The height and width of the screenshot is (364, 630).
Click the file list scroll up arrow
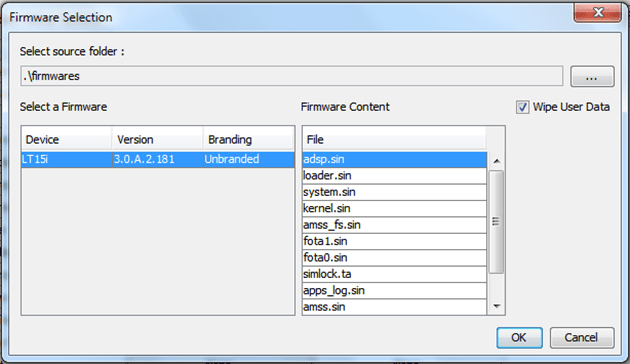(x=497, y=161)
